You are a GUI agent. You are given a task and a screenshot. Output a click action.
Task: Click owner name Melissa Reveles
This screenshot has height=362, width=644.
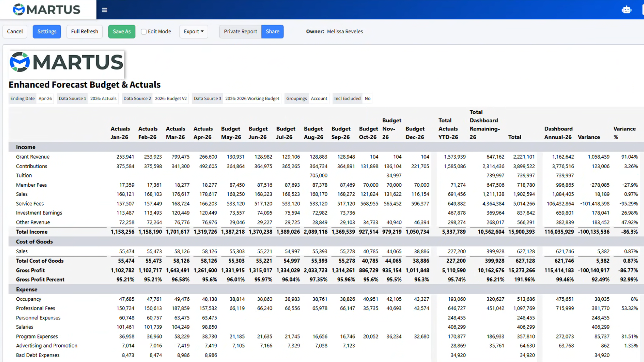pos(345,32)
